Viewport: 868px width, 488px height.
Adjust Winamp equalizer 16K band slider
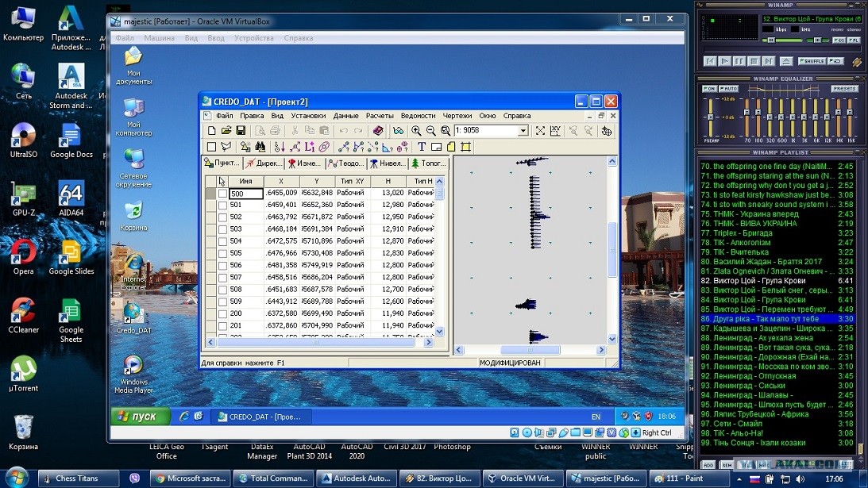(x=851, y=117)
